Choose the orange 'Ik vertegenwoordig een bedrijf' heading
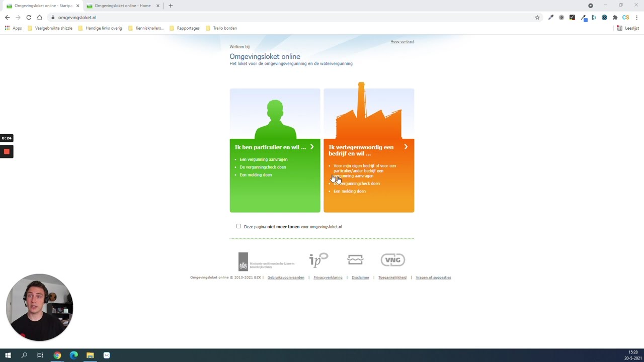Viewport: 644px width, 362px height. coord(361,150)
